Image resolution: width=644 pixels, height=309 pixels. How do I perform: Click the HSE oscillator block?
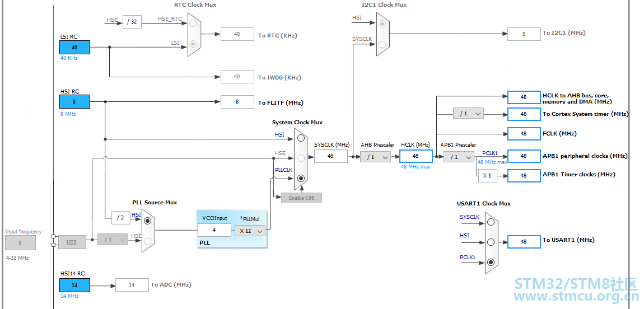point(72,242)
